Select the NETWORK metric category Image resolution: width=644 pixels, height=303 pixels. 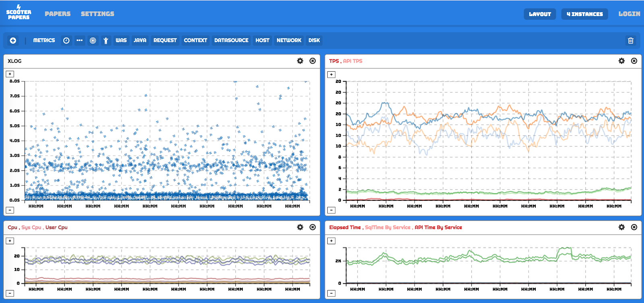(x=289, y=40)
